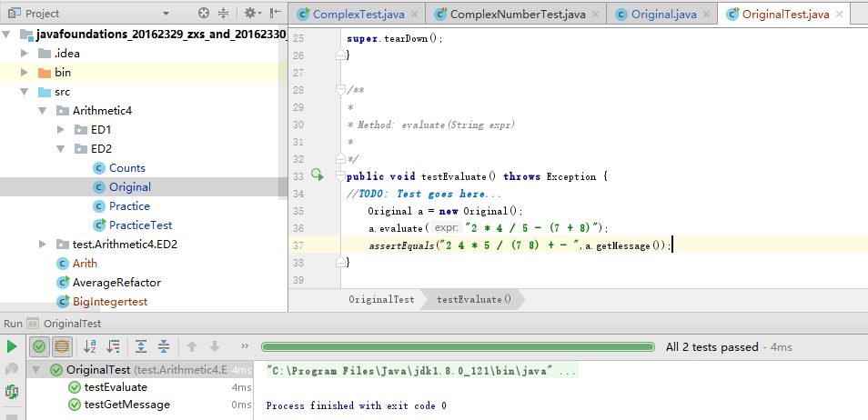
Task: Select the testEvaluate test result
Action: tap(116, 387)
